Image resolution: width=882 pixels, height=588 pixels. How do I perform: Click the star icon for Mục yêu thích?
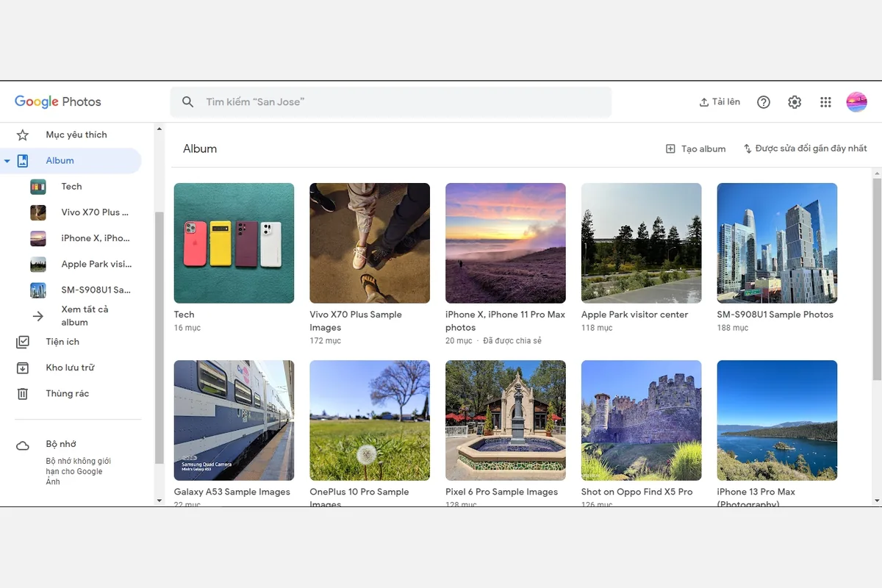click(23, 135)
